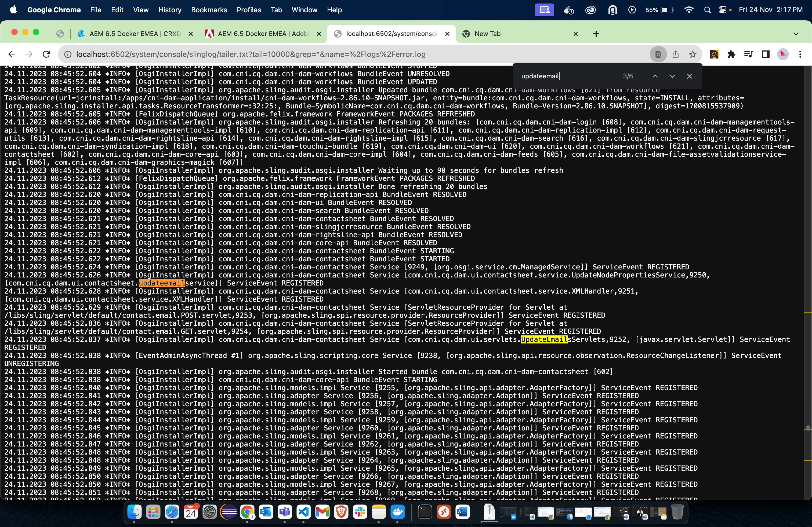Click the back navigation arrow
This screenshot has width=812, height=527.
(12, 54)
